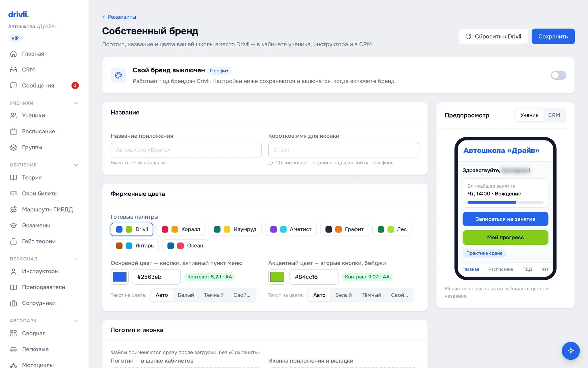Open Легковые via the car icon

point(13,349)
